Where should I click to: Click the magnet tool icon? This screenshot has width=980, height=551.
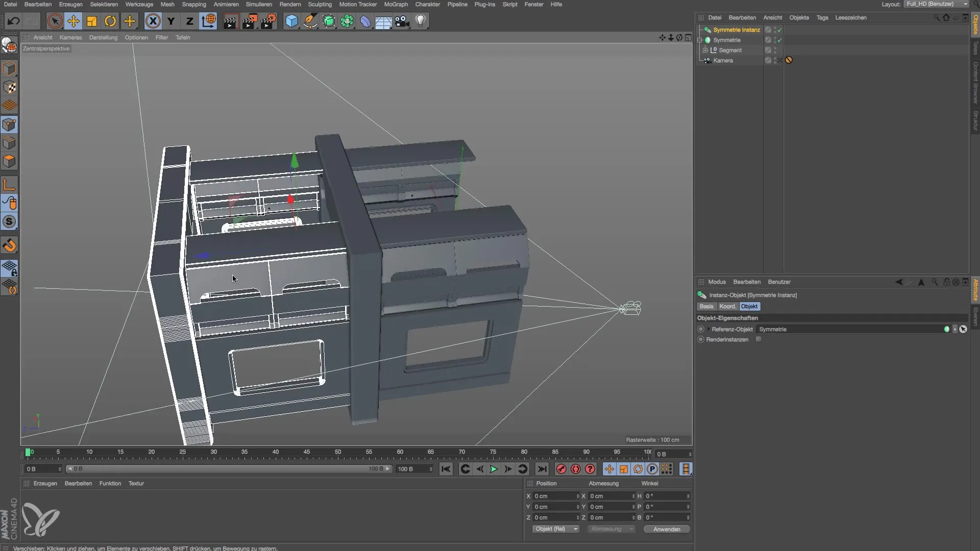(x=9, y=245)
